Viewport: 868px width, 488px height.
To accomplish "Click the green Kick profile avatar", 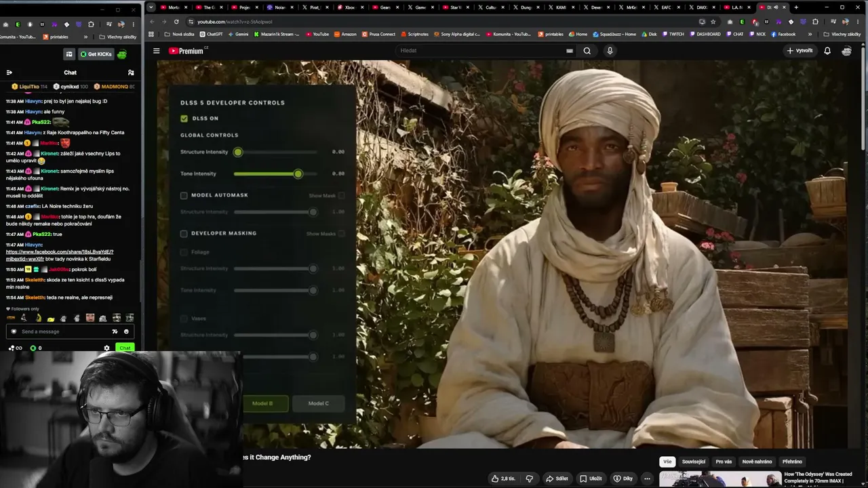I will click(122, 54).
